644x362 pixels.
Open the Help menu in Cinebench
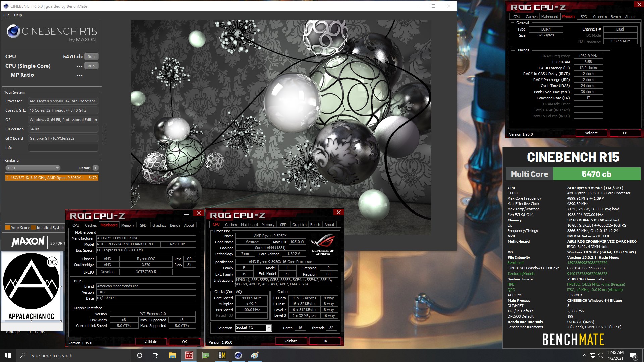click(18, 15)
